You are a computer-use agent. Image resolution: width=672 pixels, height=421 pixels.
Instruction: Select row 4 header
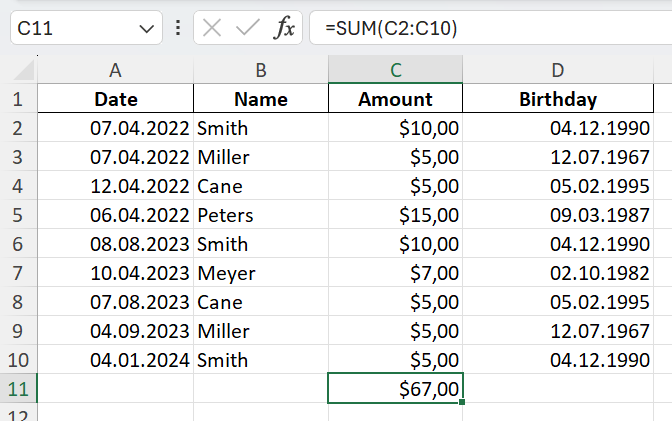click(18, 186)
